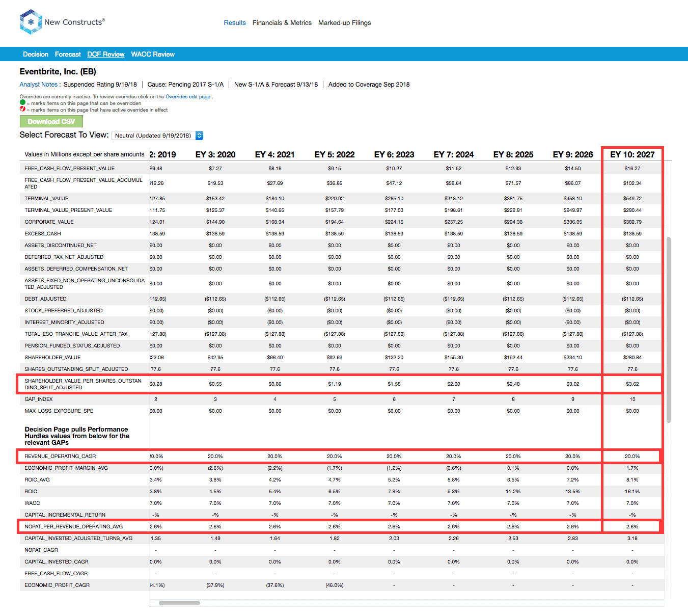Click the red active override legend icon
Viewport: 688px width, 616px height.
click(22, 109)
